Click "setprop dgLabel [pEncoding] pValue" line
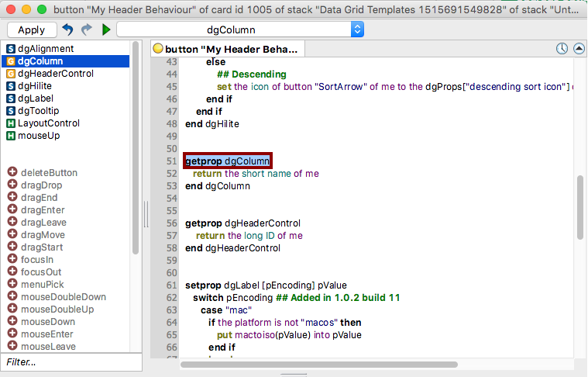 (x=266, y=285)
